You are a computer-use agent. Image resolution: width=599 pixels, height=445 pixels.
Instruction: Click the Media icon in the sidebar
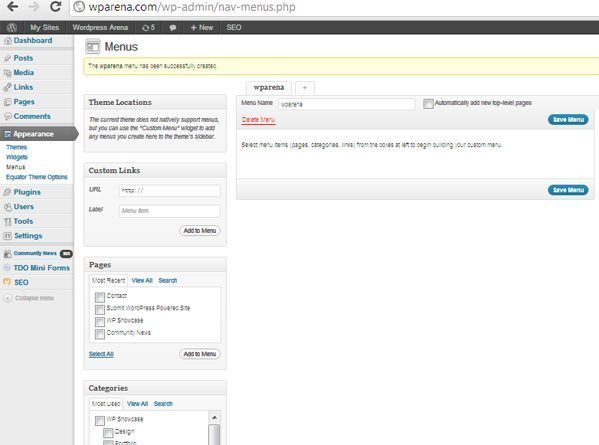pos(8,73)
